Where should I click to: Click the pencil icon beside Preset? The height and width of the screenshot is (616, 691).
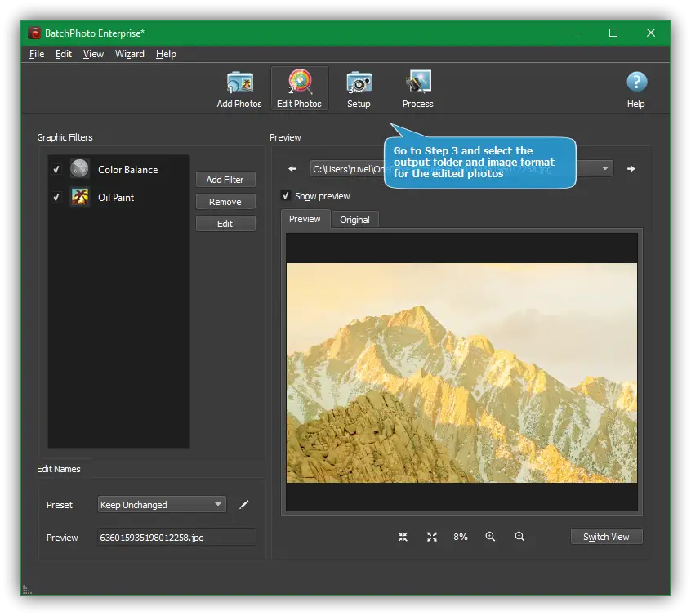(243, 505)
